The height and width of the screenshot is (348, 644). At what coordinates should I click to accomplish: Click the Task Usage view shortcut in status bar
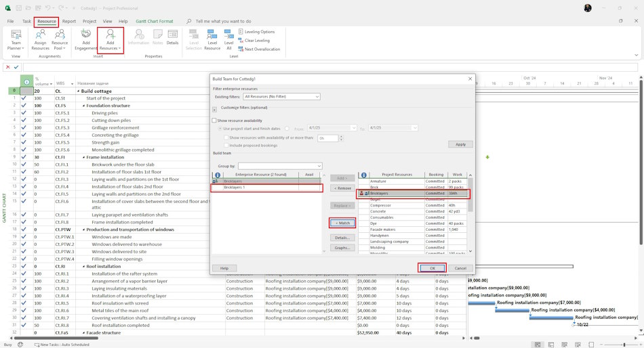coord(550,345)
